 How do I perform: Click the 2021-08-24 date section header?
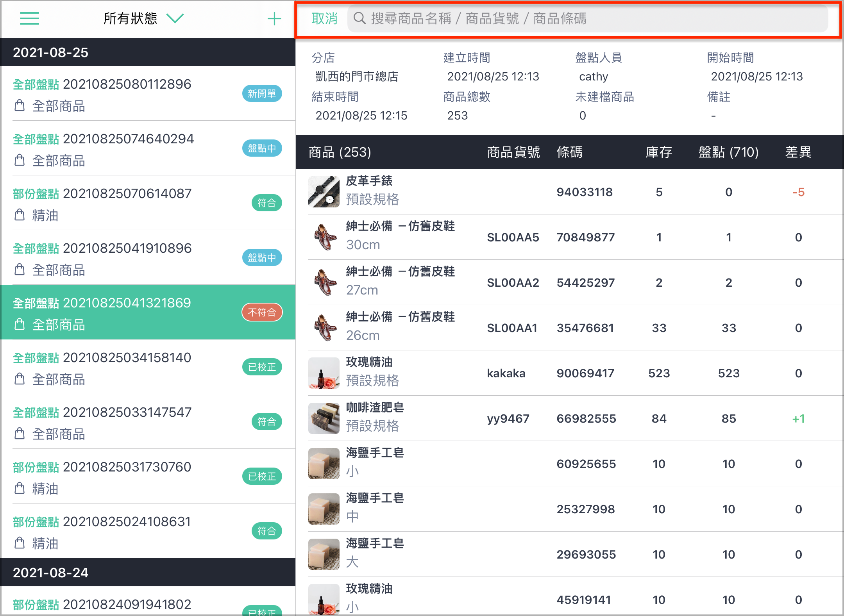(148, 573)
